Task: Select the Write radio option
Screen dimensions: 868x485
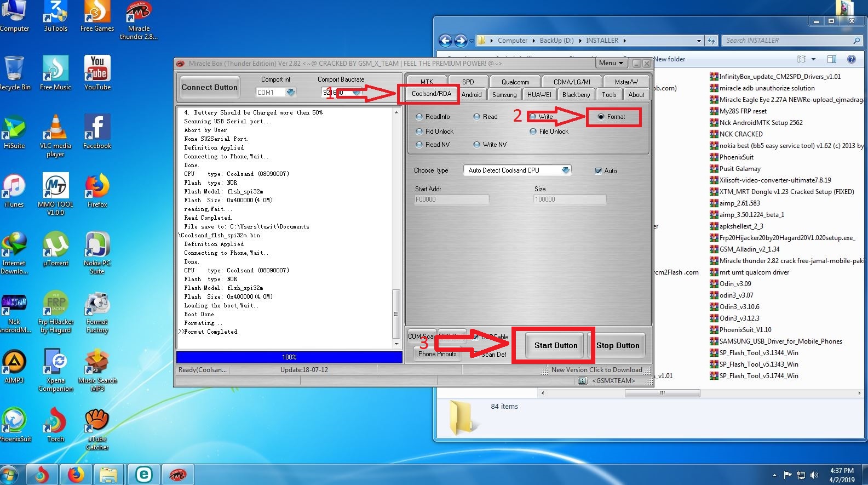Action: coord(541,117)
